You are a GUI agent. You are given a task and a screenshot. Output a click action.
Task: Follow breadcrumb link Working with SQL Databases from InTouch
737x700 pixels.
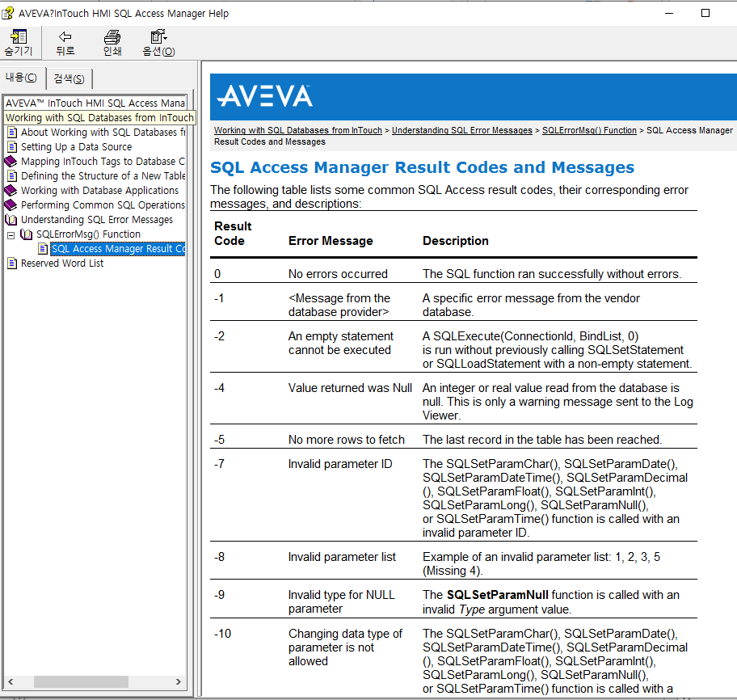coord(298,130)
